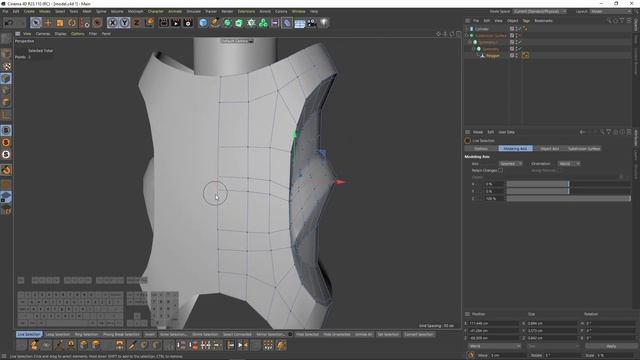Image resolution: width=640 pixels, height=360 pixels.
Task: Toggle the Y axis lock
Action: point(124,22)
